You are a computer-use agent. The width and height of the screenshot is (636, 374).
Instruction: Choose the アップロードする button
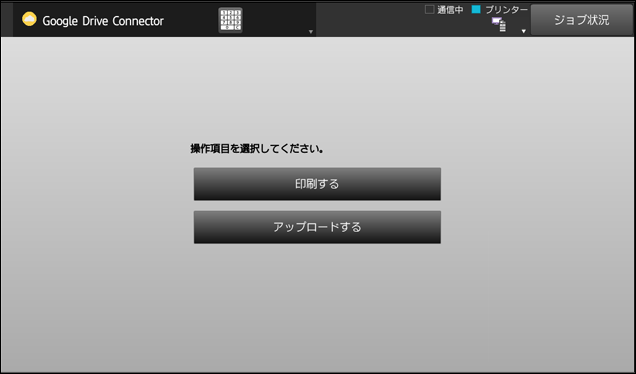coord(317,227)
